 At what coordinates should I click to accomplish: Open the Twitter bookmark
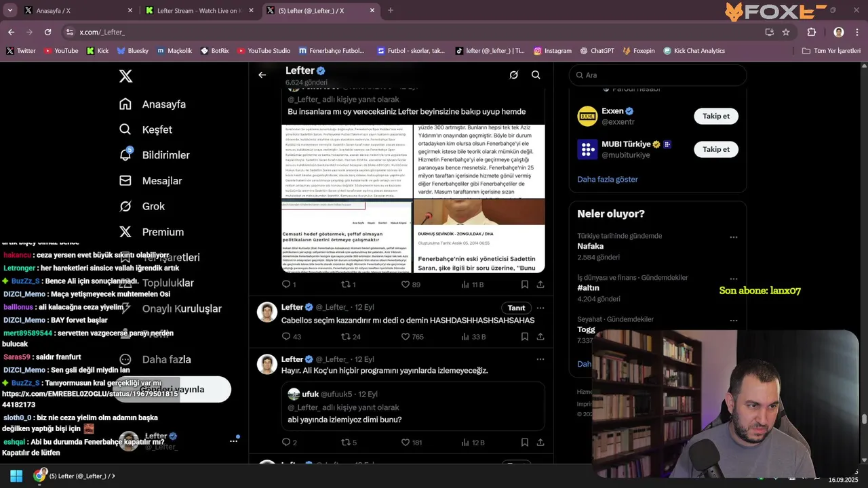[x=21, y=51]
